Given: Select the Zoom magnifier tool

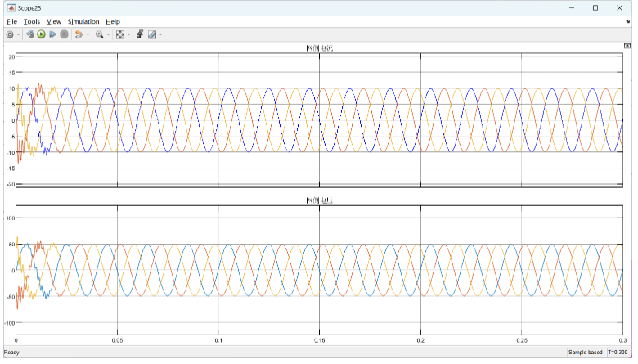Looking at the screenshot, I should [100, 35].
